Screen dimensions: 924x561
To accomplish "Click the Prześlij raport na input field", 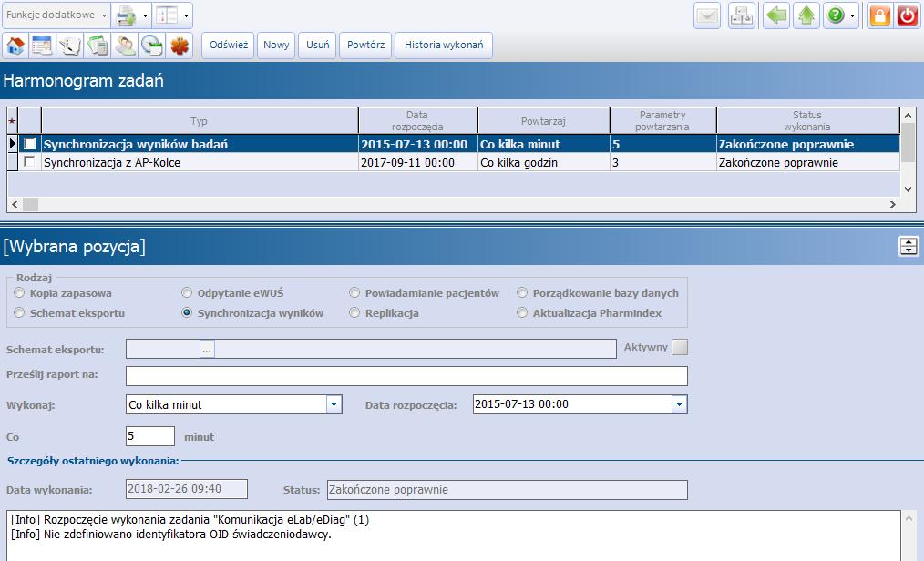I will [406, 375].
